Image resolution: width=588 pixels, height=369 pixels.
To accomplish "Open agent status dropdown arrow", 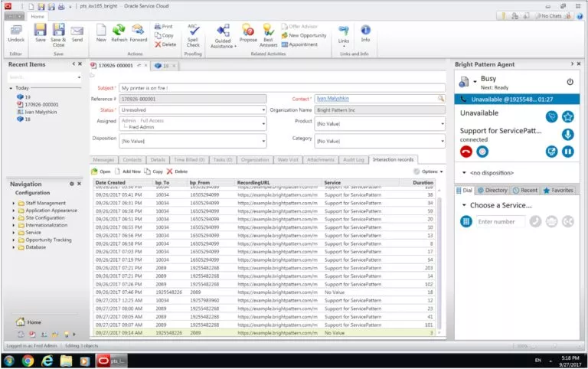I will tap(475, 81).
